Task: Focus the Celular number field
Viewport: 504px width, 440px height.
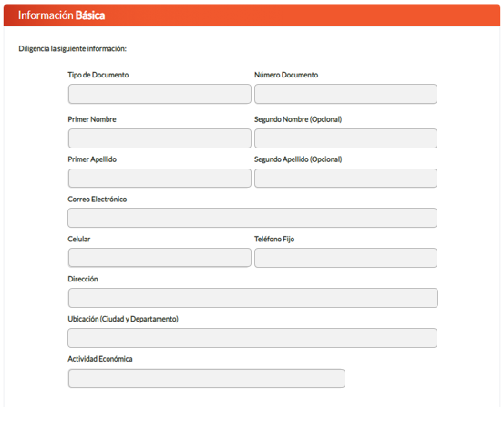Action: (x=159, y=258)
